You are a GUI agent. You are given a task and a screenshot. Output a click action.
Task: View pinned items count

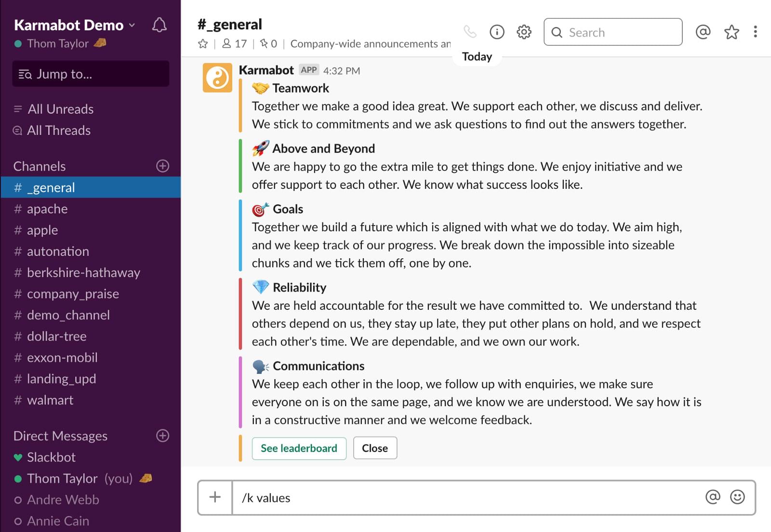click(268, 44)
